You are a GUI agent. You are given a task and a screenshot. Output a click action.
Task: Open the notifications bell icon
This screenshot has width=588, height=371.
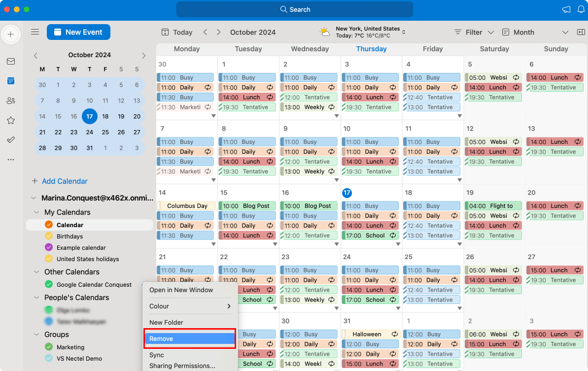coord(581,9)
